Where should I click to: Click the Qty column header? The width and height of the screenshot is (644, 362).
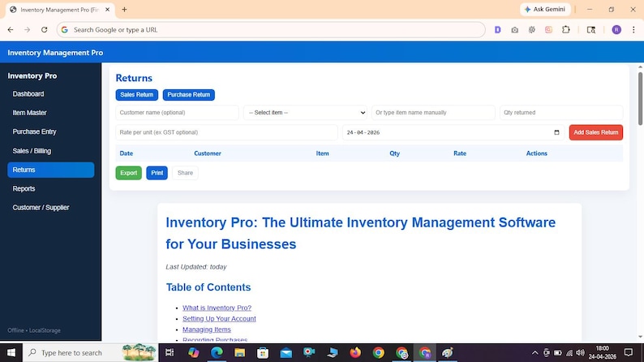point(395,153)
